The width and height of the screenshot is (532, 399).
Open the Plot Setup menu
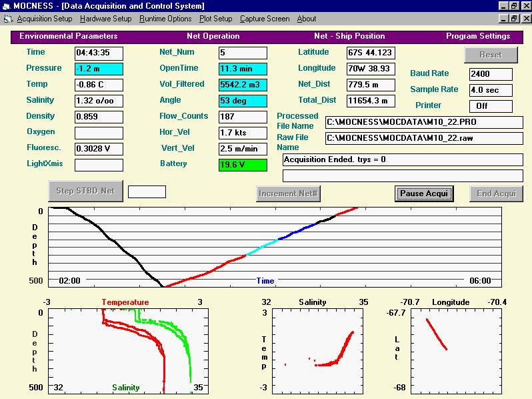[216, 19]
